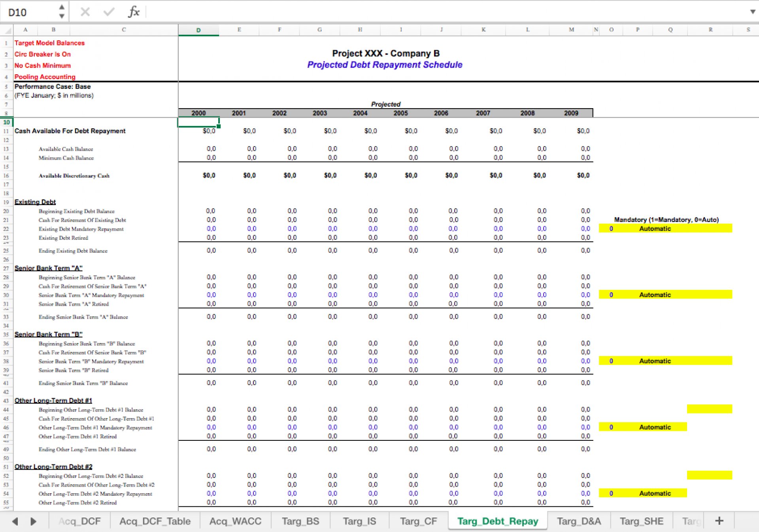The image size is (759, 532).
Task: Open the Name Box dropdown arrows
Action: tap(62, 12)
